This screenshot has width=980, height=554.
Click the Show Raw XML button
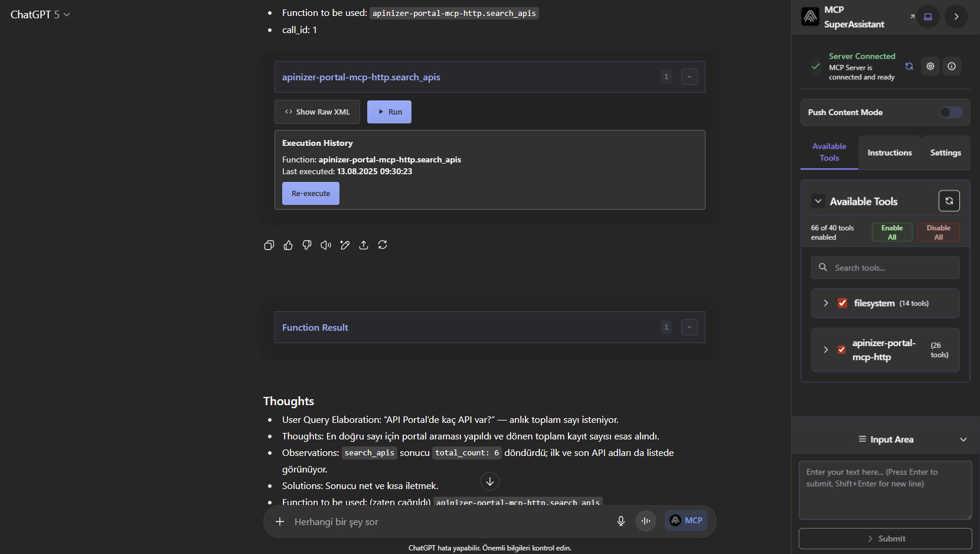(317, 112)
